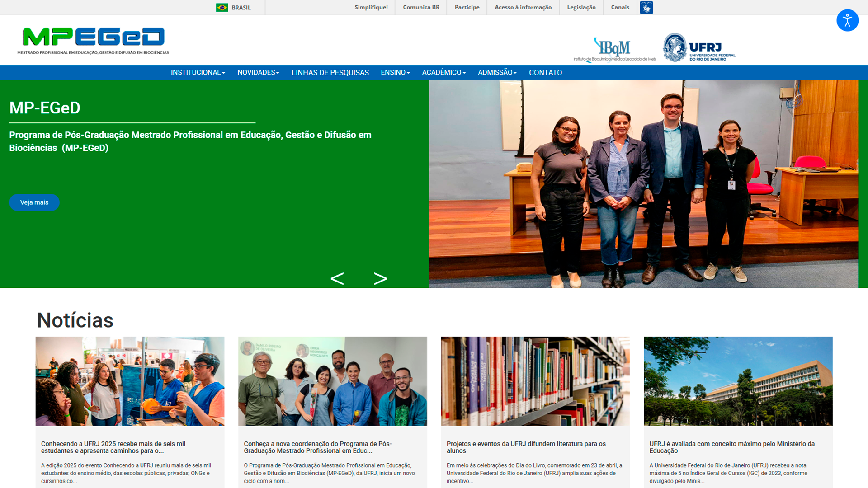Open Acesso à informação link
Image resolution: width=868 pixels, height=488 pixels.
click(523, 7)
